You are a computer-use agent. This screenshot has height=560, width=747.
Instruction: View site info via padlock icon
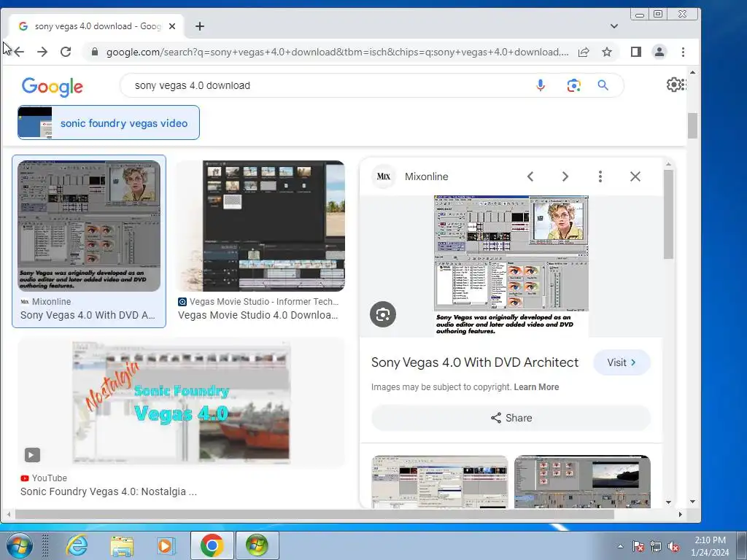pos(95,52)
